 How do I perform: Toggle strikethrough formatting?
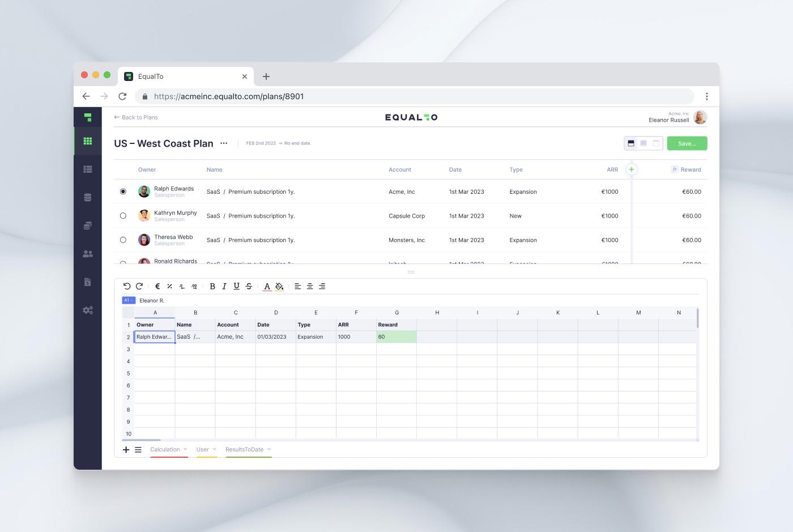click(249, 286)
